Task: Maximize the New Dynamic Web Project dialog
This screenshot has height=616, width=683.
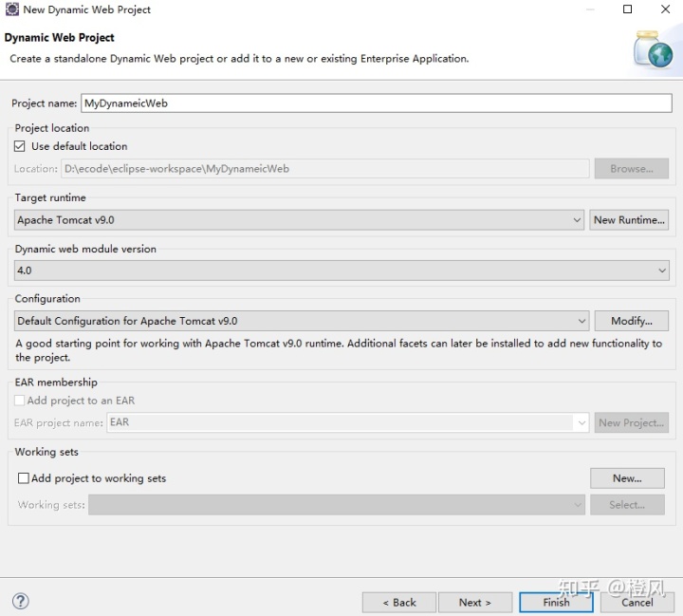Action: tap(627, 9)
